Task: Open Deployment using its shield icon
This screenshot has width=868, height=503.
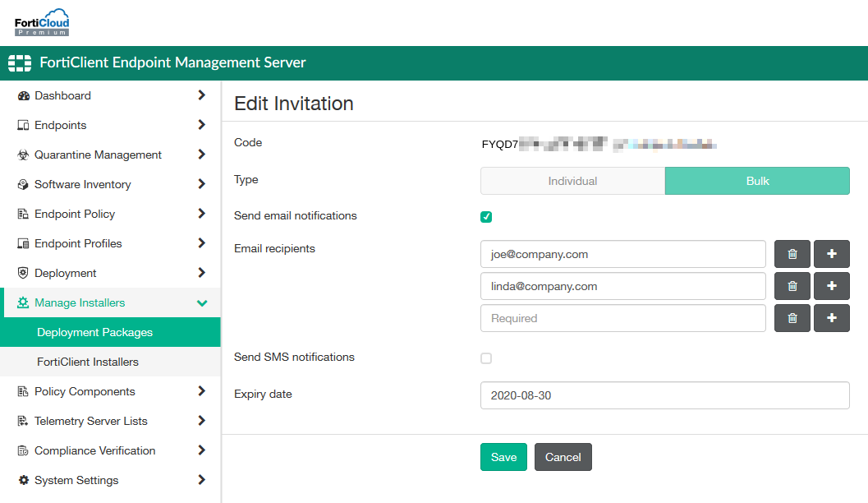Action: pyautogui.click(x=24, y=273)
